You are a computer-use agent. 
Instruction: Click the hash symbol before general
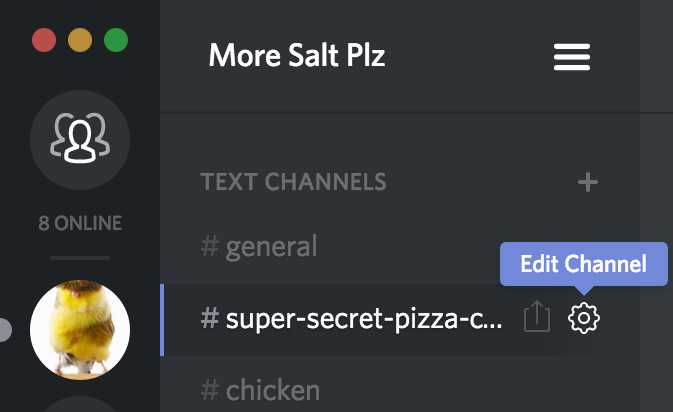210,246
